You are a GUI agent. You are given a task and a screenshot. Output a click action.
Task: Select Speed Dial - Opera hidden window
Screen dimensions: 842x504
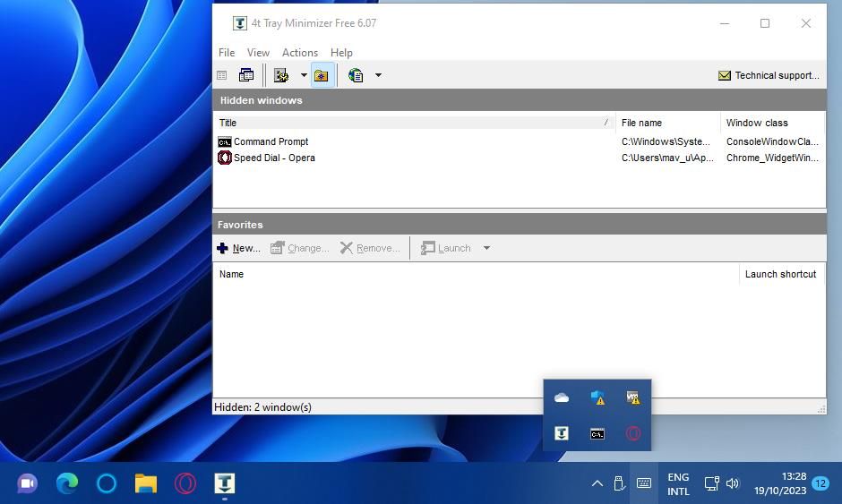click(274, 158)
